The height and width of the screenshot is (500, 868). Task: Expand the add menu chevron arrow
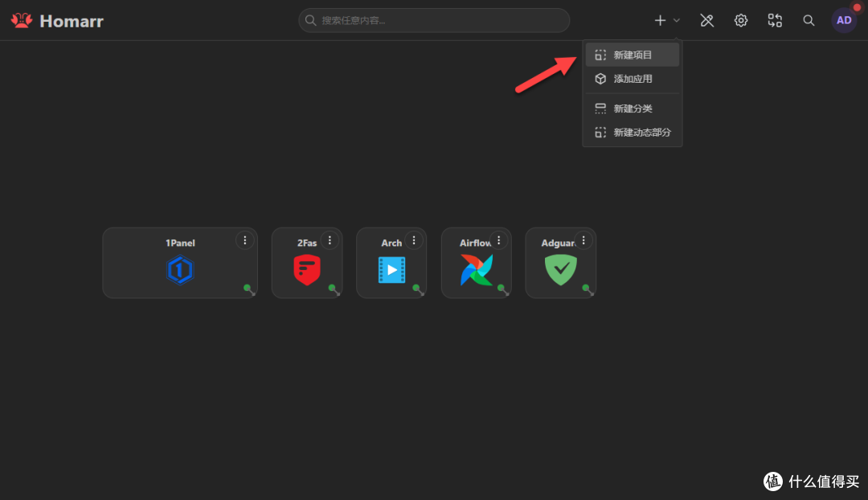[677, 20]
